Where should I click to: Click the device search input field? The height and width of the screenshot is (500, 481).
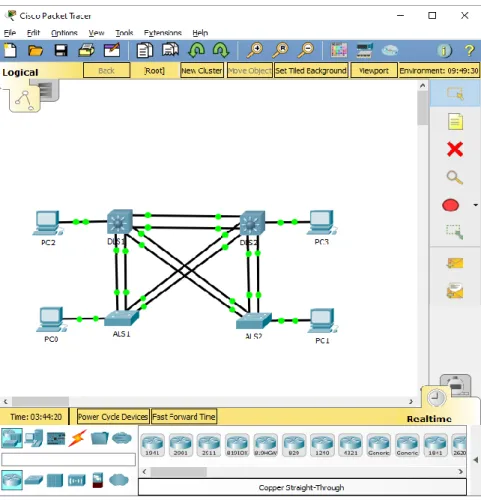pos(68,459)
